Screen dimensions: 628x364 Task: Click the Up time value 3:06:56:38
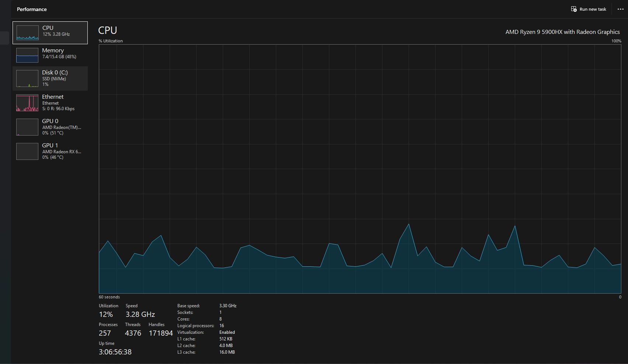click(115, 352)
